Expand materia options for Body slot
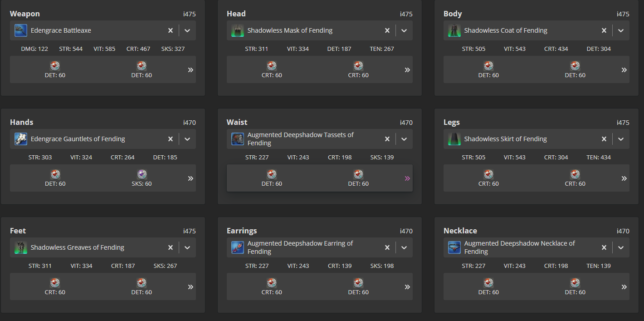Viewport: 644px width, 321px height. point(624,70)
